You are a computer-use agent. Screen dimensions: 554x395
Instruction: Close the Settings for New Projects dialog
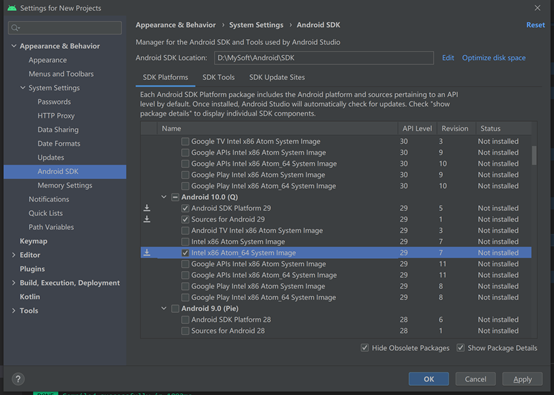coord(537,8)
